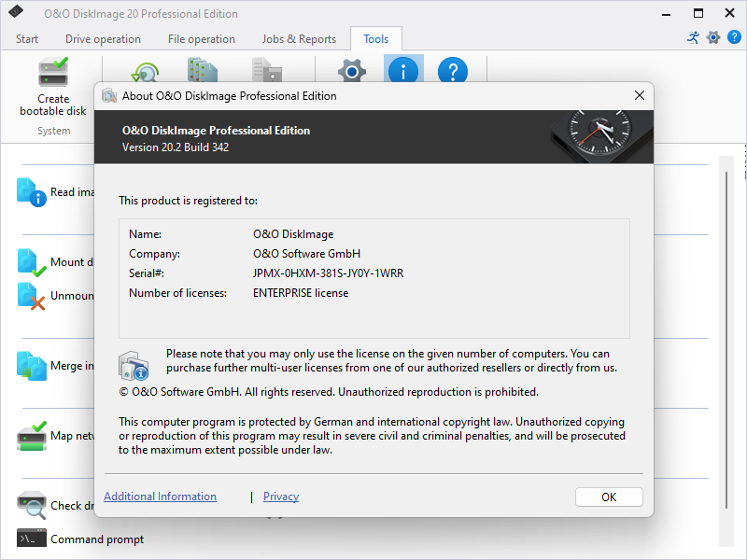Click the image search magnifier ribbon icon

[x=146, y=72]
